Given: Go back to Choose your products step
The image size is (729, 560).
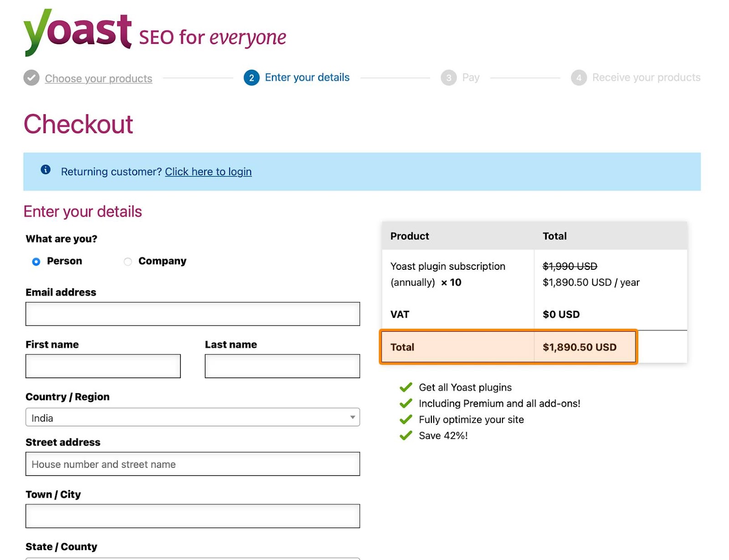Looking at the screenshot, I should 98,78.
